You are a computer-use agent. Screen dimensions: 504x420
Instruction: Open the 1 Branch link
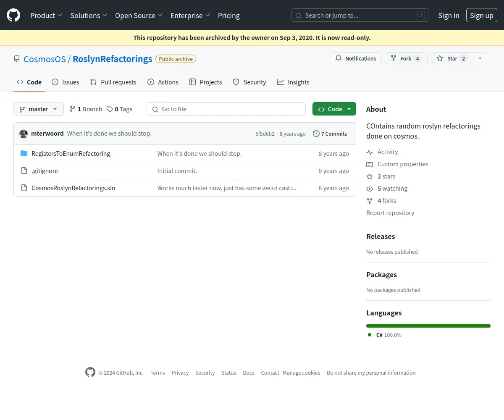pos(86,109)
